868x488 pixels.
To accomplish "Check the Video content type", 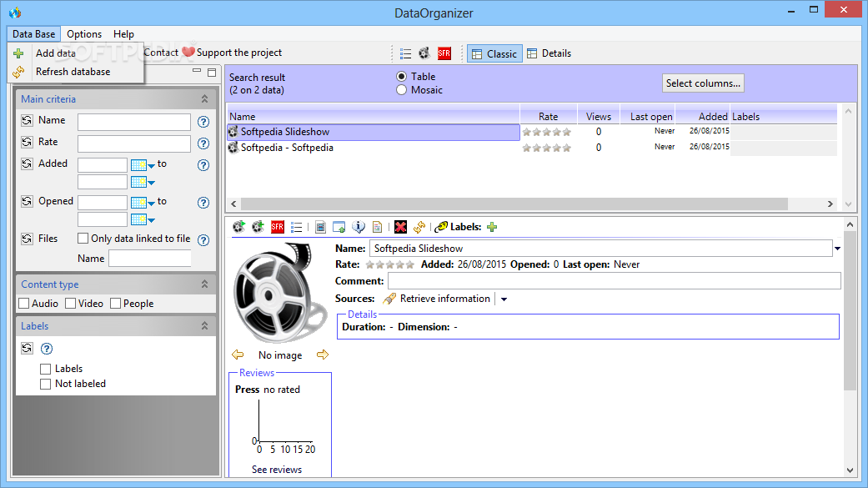I will [70, 304].
